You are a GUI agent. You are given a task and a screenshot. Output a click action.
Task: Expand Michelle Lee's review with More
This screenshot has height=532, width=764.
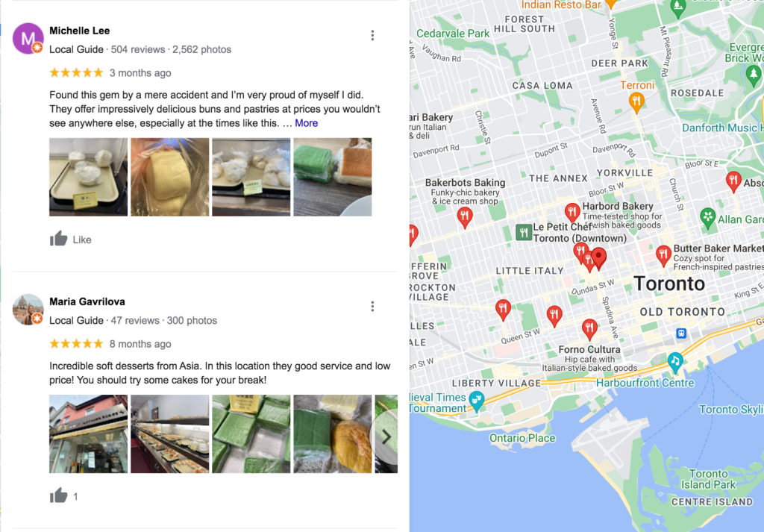(x=306, y=123)
